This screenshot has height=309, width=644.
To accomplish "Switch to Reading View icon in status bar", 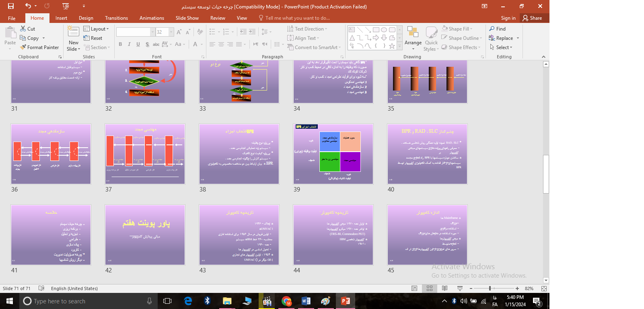I will click(444, 288).
